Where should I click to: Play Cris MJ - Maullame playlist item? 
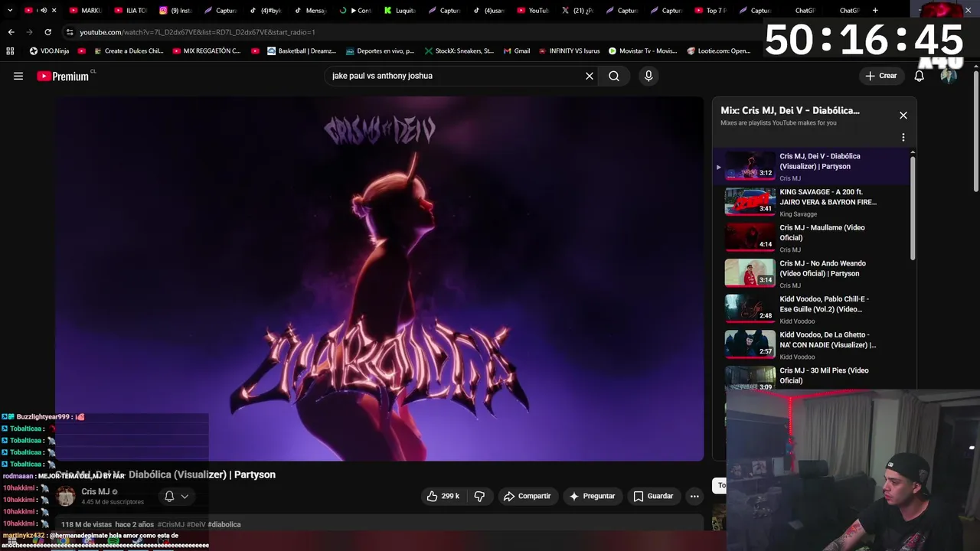pos(812,238)
